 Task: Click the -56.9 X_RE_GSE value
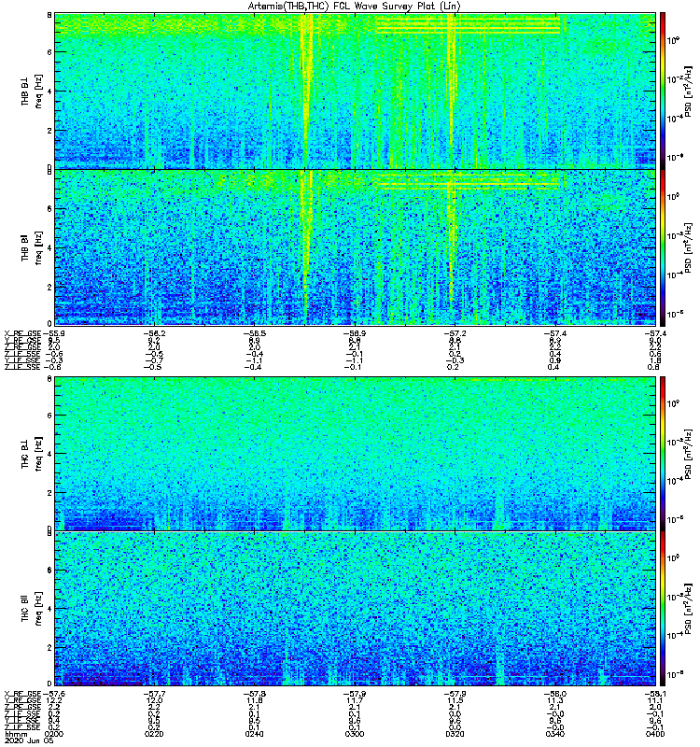click(x=355, y=333)
